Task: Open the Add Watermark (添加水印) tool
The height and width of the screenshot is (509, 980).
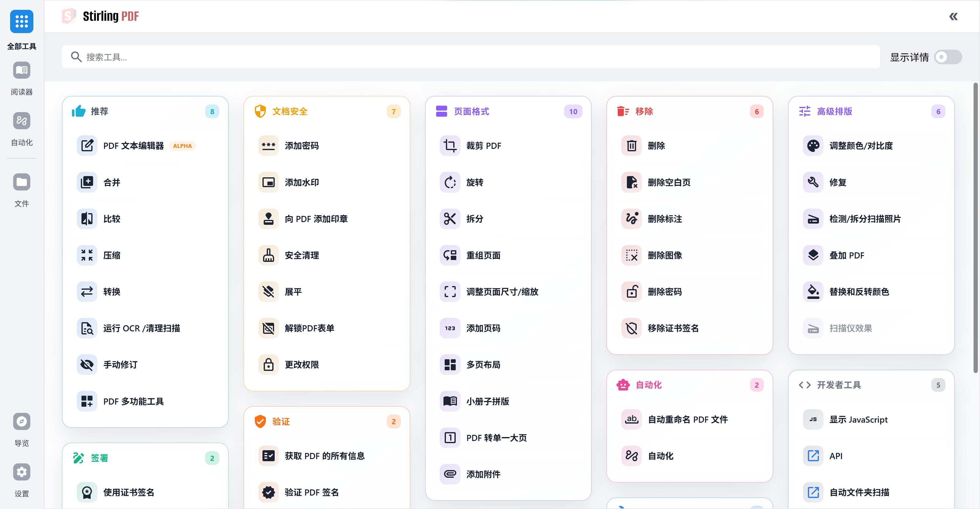Action: click(301, 182)
